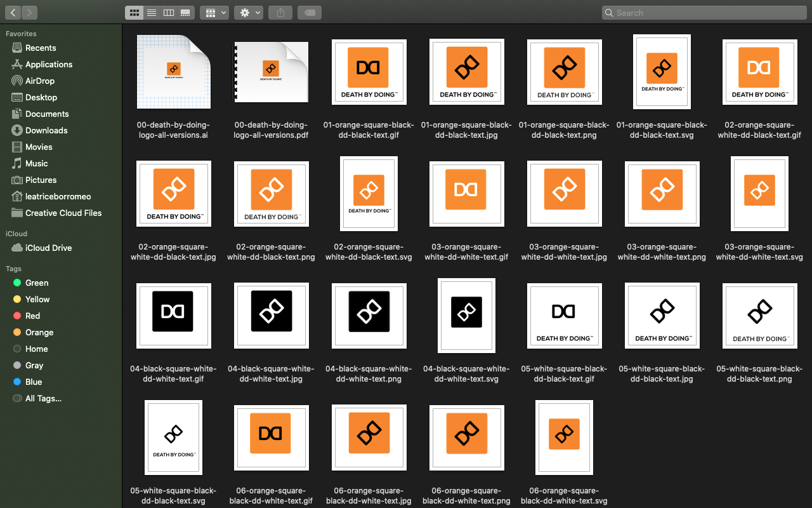Image resolution: width=812 pixels, height=508 pixels.
Task: Switch to list view in toolbar
Action: [152, 13]
